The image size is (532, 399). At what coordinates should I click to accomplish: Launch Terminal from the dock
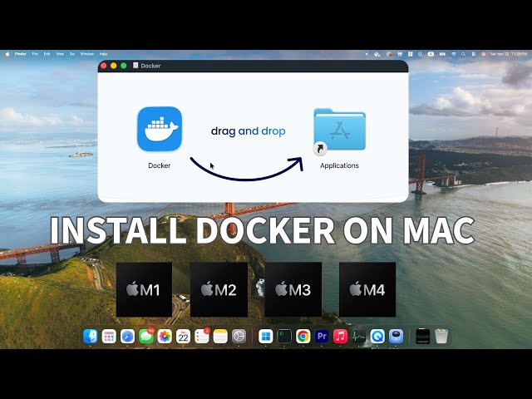coord(284,336)
